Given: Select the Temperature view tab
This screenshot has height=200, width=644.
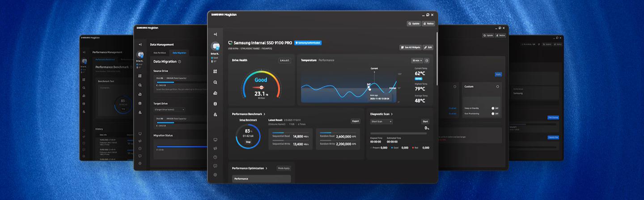Looking at the screenshot, I should [309, 60].
